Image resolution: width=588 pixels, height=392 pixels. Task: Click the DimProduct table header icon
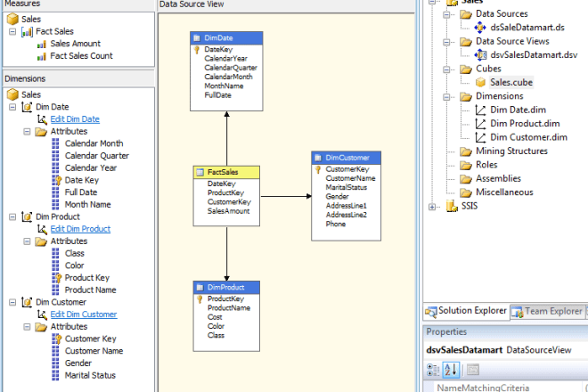point(200,288)
